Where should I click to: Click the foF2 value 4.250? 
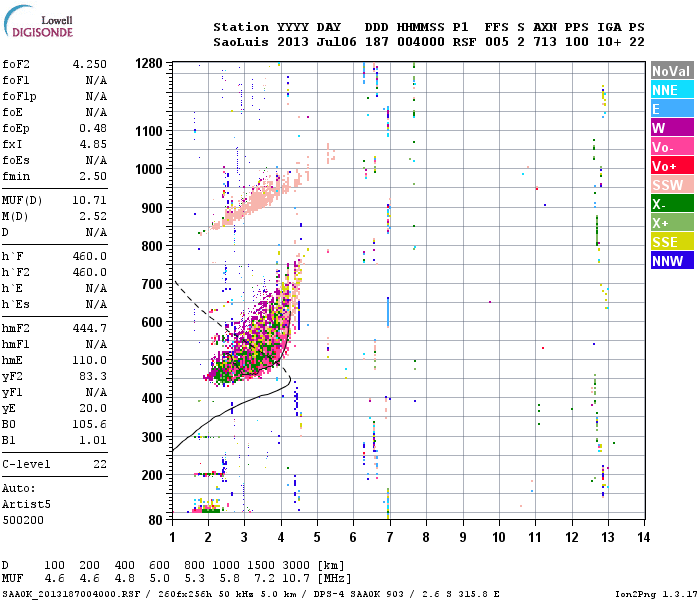click(90, 64)
